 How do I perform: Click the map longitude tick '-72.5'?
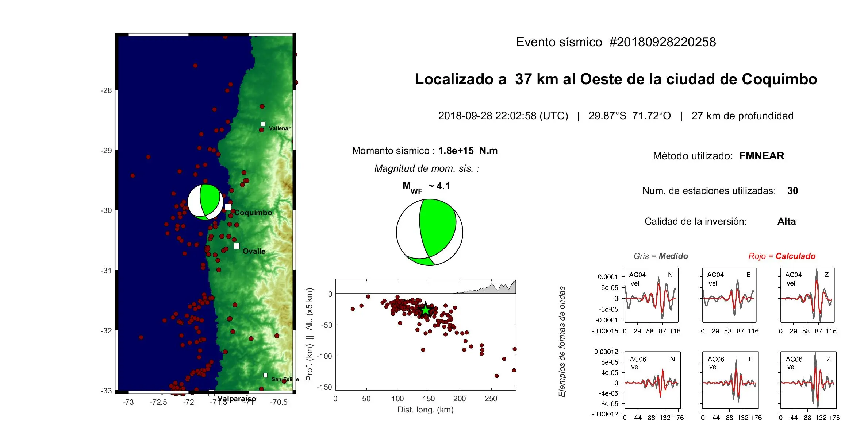[158, 402]
